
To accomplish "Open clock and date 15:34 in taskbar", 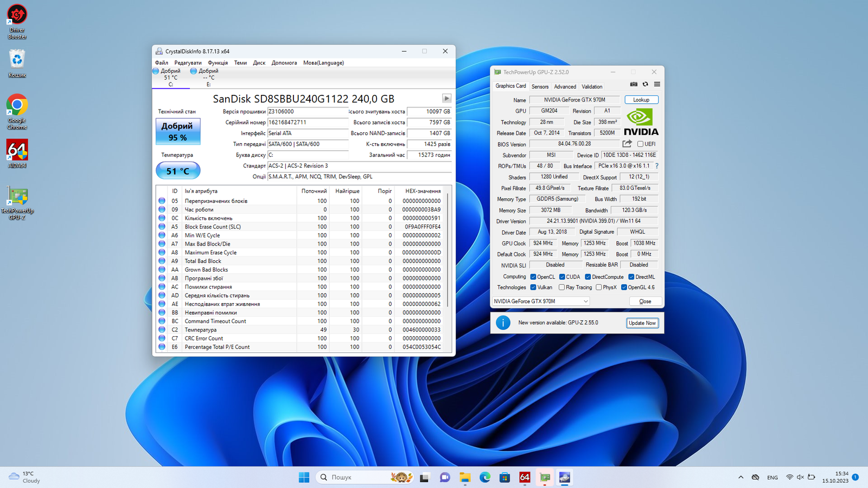I will click(835, 477).
